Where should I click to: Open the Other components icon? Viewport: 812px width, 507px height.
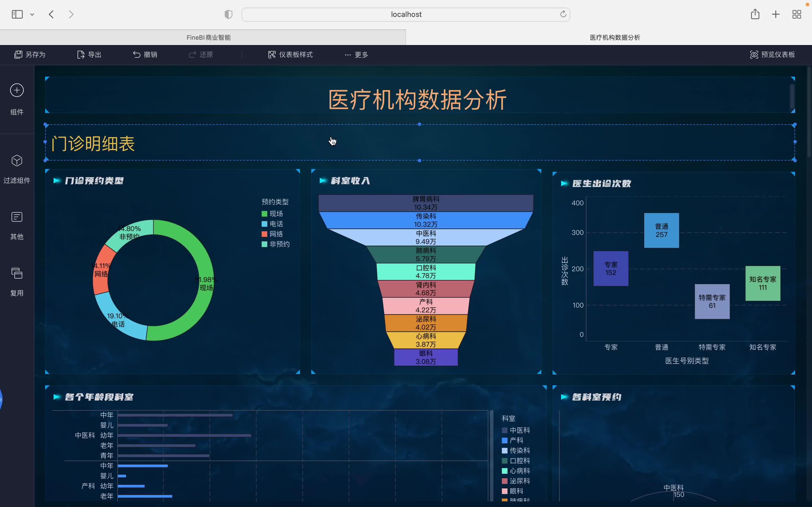tap(17, 217)
